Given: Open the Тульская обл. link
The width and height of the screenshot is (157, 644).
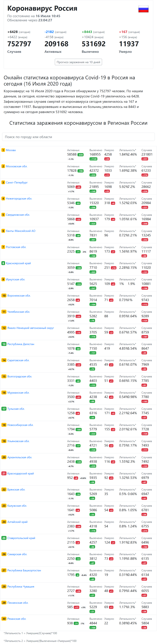Looking at the screenshot, I should [x=16, y=409].
